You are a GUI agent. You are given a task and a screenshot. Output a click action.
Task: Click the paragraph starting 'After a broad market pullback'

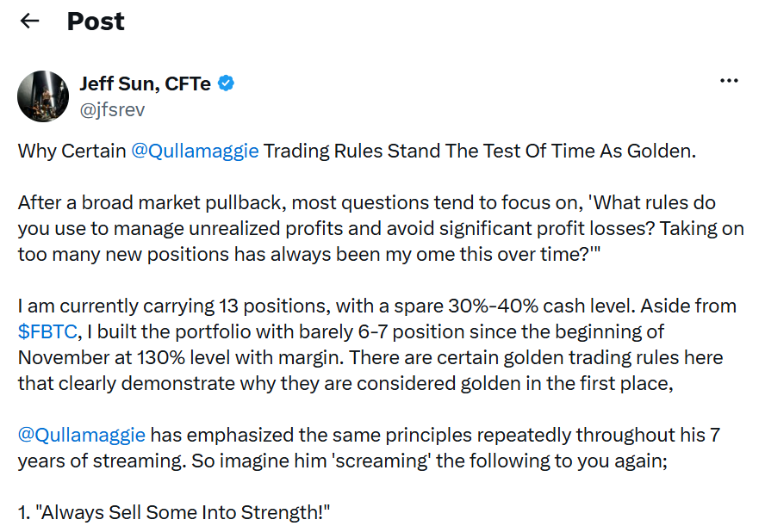click(x=381, y=228)
